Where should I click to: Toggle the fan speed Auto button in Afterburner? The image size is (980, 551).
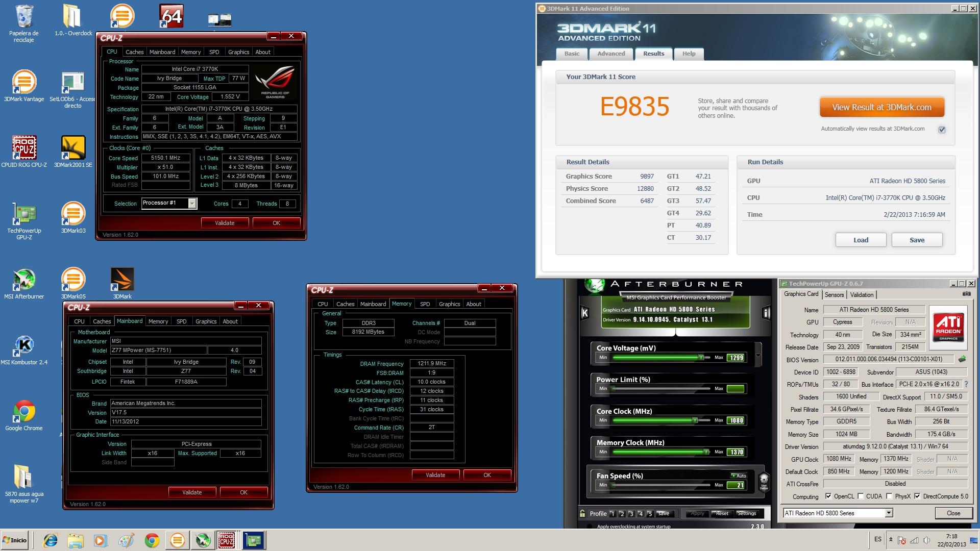click(739, 475)
